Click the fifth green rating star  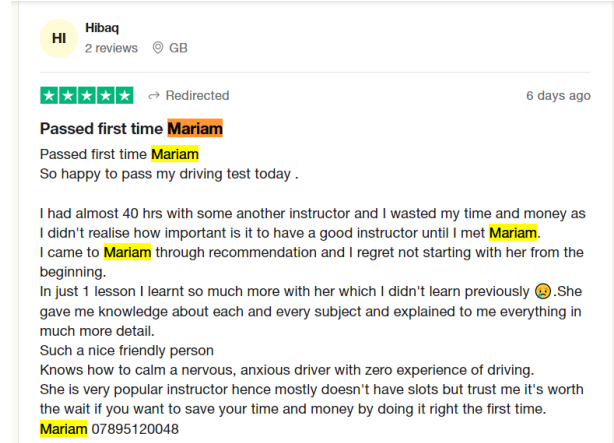pyautogui.click(x=125, y=96)
